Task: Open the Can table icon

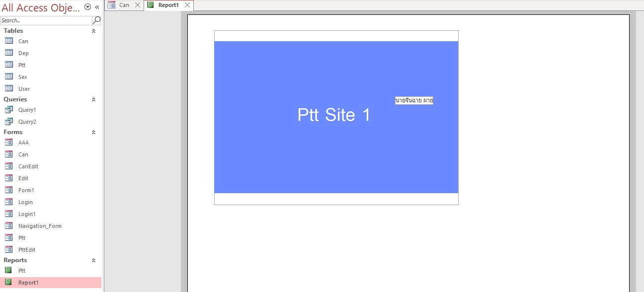Action: coord(8,41)
